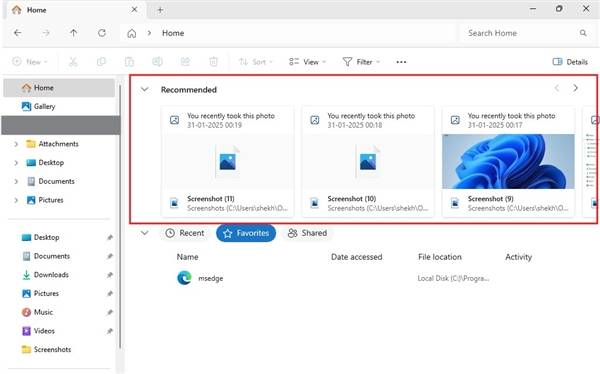Expand the Attachments folder tree

[16, 144]
